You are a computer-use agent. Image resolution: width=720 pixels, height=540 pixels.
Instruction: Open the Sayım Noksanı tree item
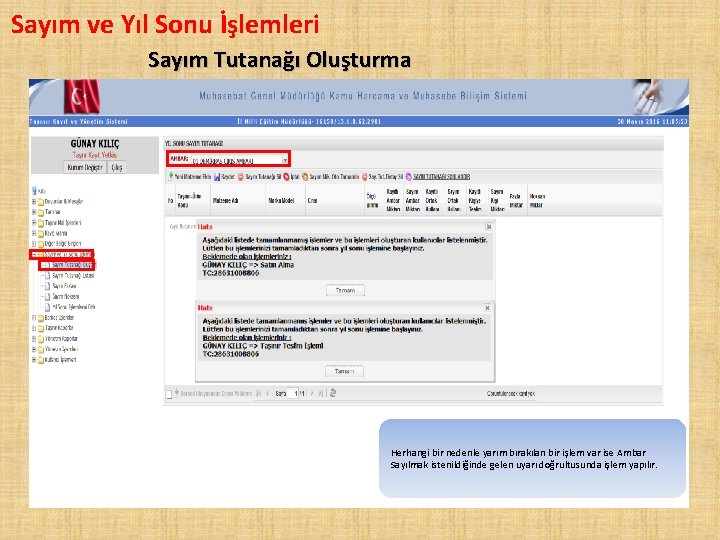click(x=66, y=297)
